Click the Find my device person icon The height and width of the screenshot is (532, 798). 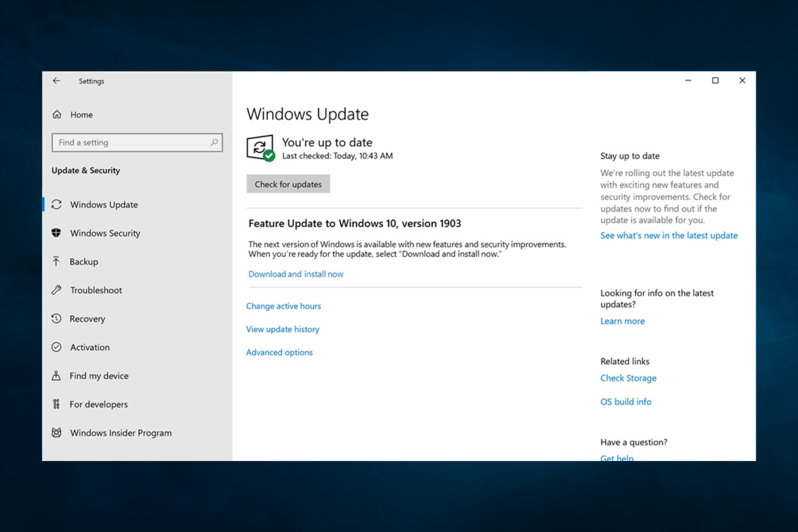pyautogui.click(x=56, y=376)
